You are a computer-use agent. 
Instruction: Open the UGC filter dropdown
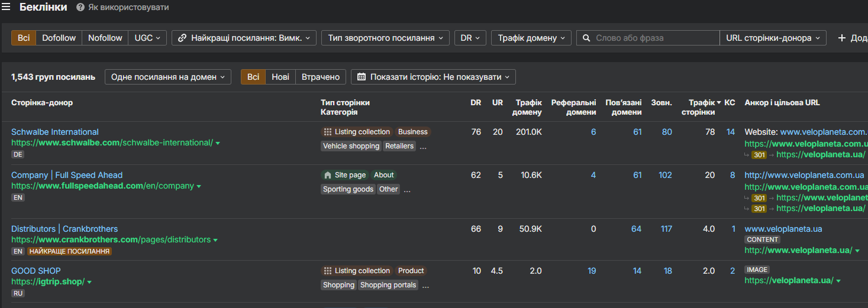(x=147, y=38)
